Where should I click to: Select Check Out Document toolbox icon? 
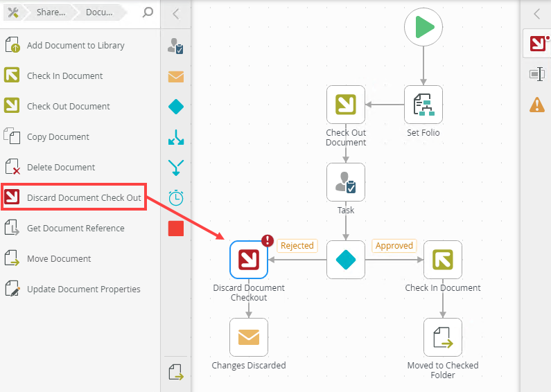tap(12, 105)
